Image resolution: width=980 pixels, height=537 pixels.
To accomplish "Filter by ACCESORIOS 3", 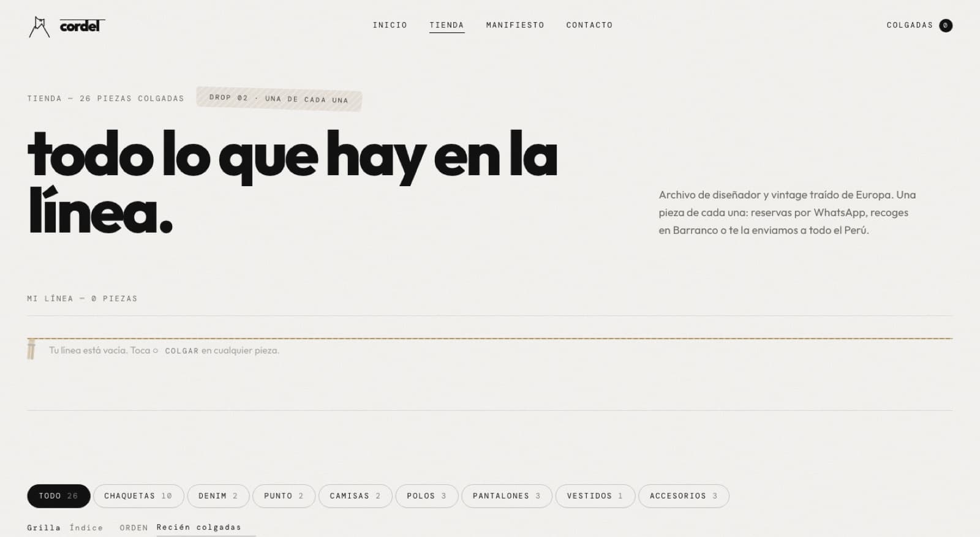I will click(684, 496).
